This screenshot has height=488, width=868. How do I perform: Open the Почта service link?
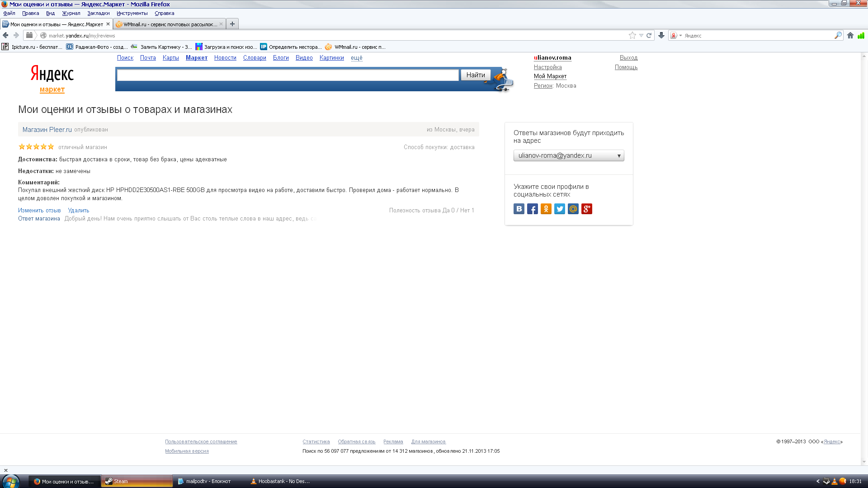coord(148,58)
